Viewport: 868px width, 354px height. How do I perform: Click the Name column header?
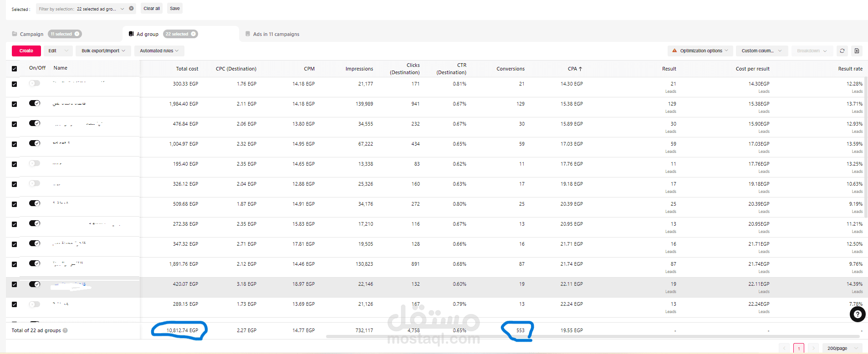point(61,68)
